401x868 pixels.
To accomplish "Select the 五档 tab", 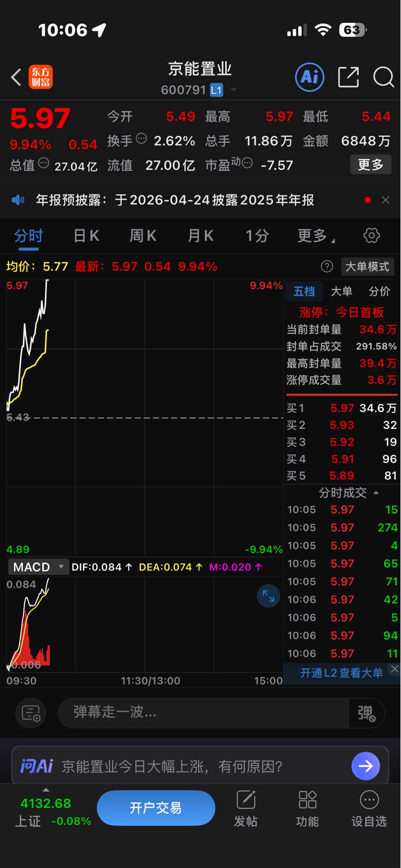I will 304,291.
